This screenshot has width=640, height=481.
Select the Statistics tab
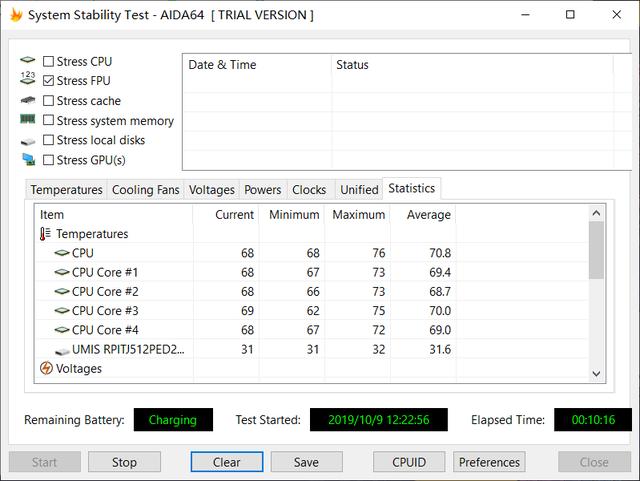411,188
